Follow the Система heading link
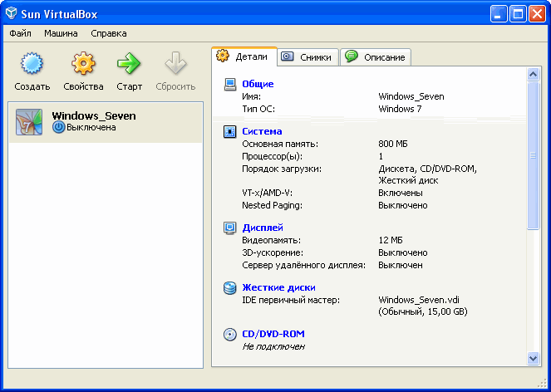 coord(262,131)
